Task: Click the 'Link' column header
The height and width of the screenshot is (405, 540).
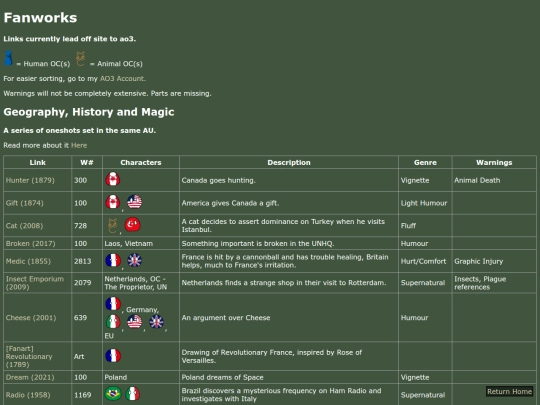Action: pos(38,163)
